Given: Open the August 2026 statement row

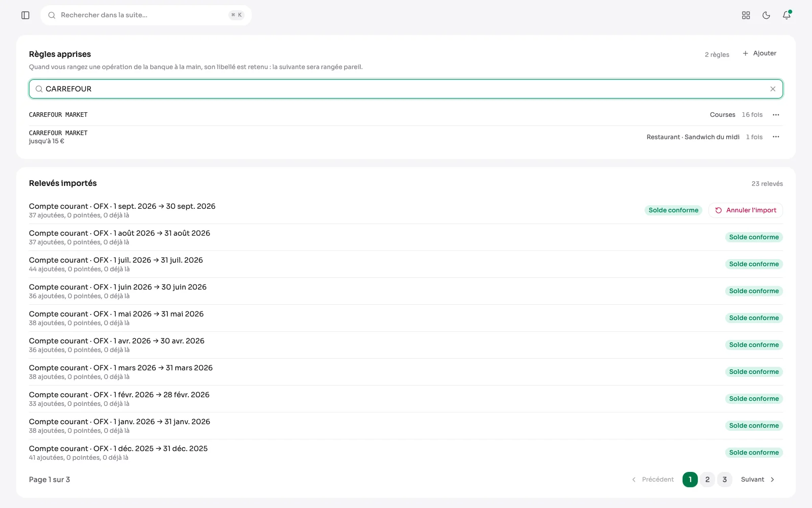Looking at the screenshot, I should (406, 237).
